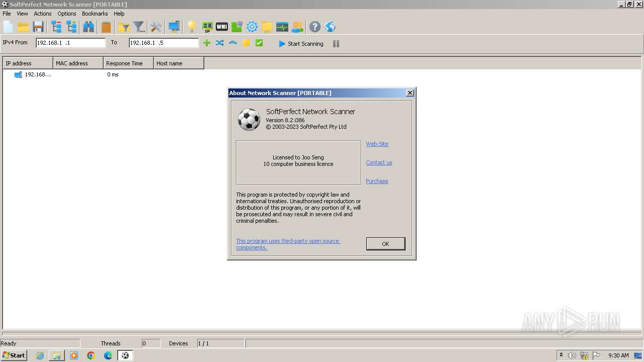Open Internet Explorer from the taskbar
The image size is (644, 362).
(x=40, y=355)
